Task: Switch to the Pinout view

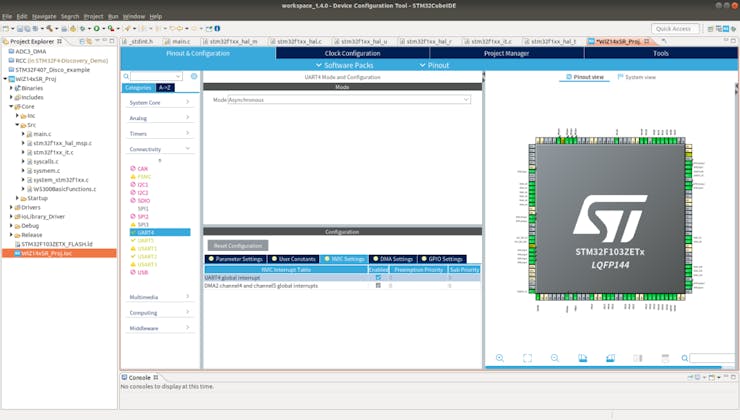Action: pos(585,77)
